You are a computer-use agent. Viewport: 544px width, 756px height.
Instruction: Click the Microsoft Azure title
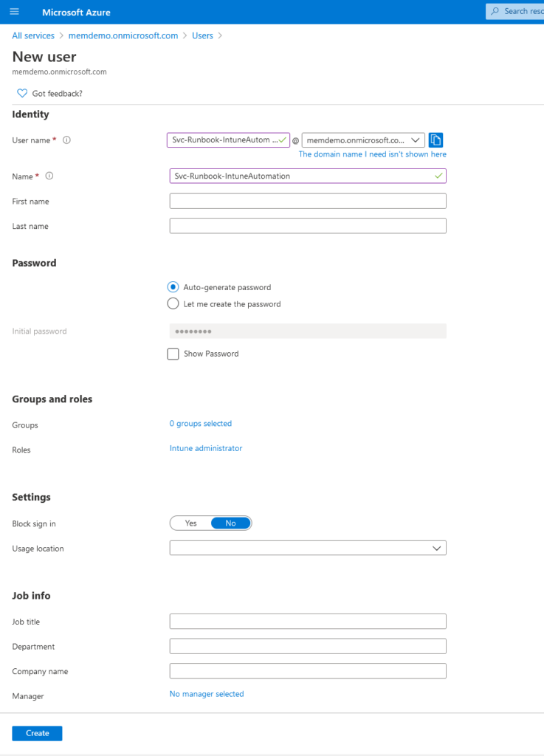(76, 13)
